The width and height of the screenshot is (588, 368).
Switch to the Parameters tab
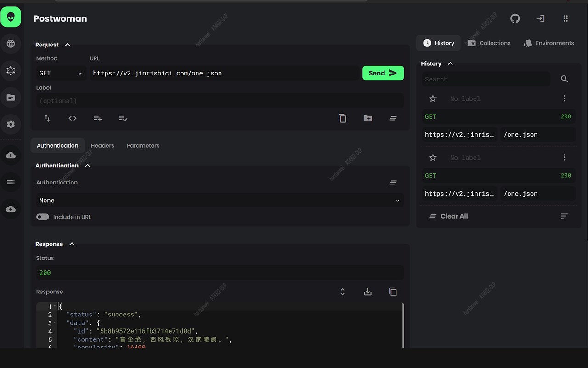coord(143,145)
